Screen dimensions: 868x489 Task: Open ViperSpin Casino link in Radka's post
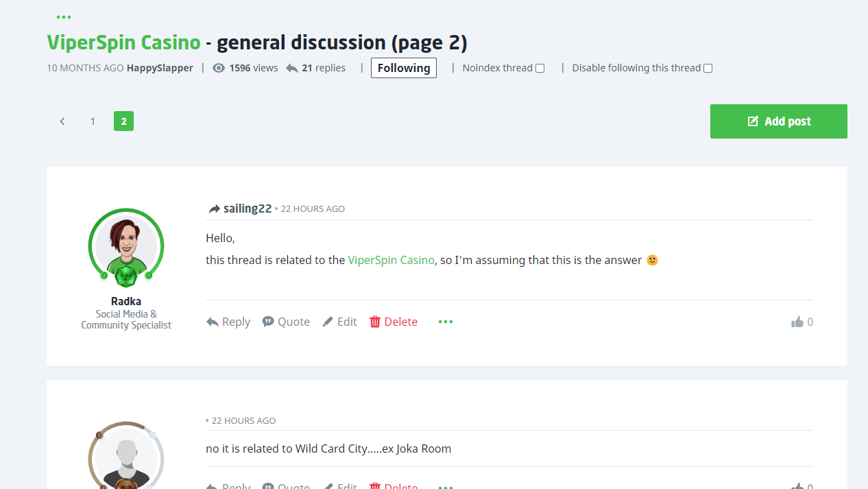click(x=391, y=261)
